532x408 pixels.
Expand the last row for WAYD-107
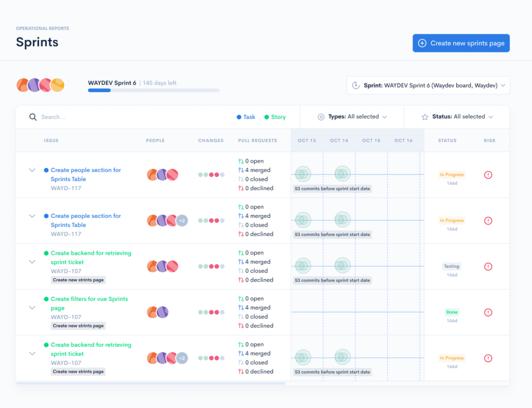point(32,353)
